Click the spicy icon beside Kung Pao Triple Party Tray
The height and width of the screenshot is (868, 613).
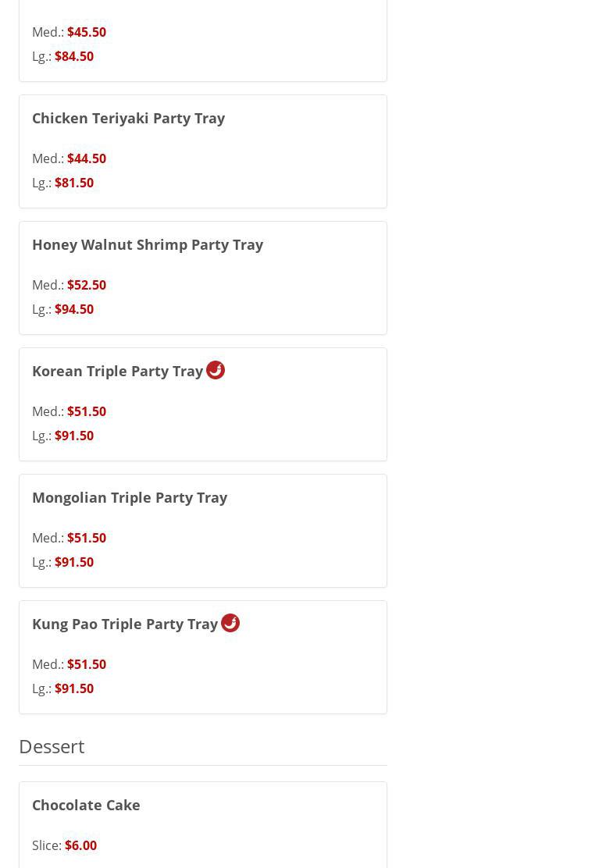tap(230, 623)
